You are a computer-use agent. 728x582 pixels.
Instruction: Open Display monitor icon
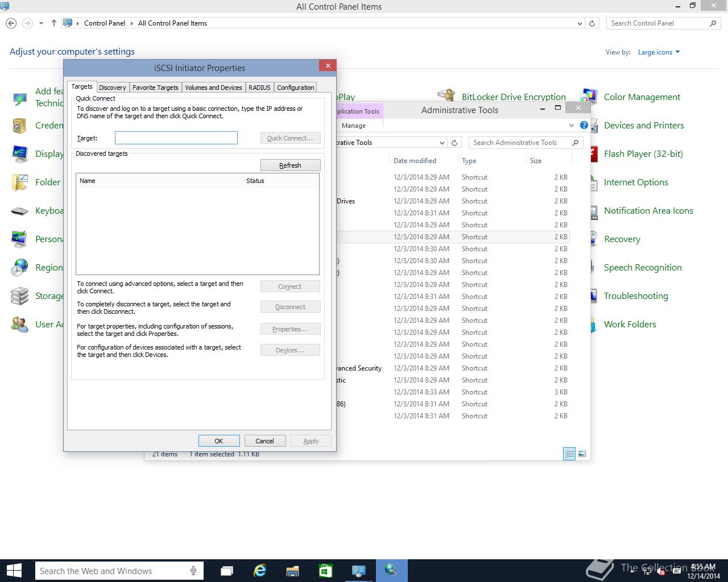pyautogui.click(x=19, y=154)
